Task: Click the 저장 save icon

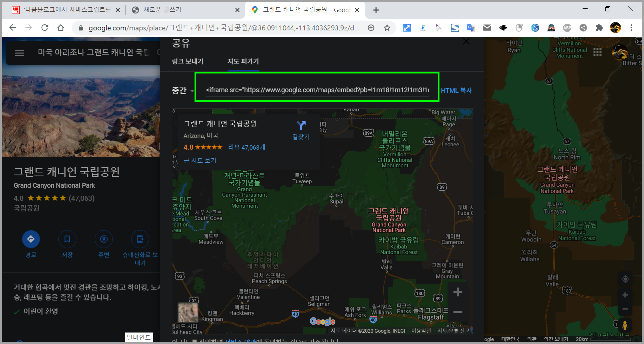Action: click(67, 239)
